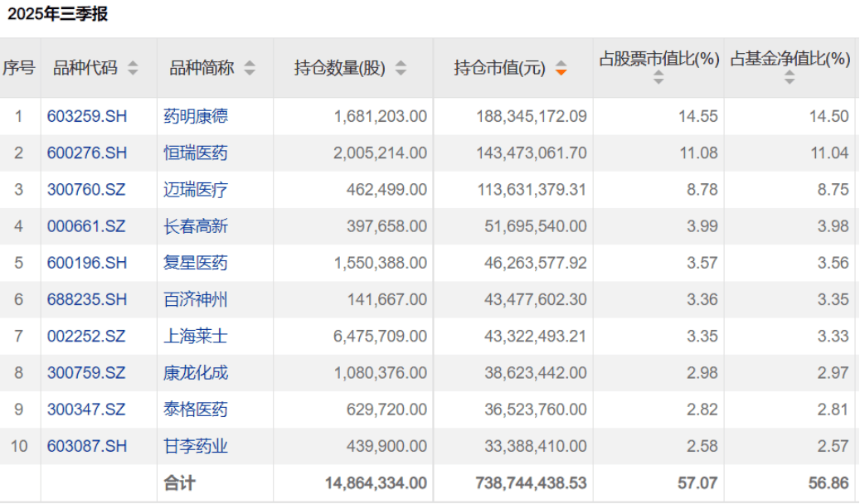
Task: Select net value ratio 14.50
Action: 828,116
